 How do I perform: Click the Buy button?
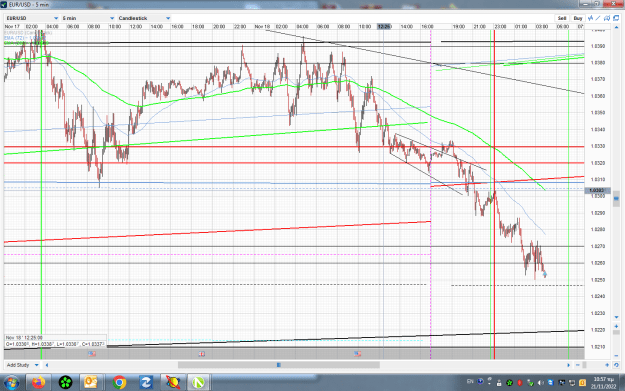578,18
